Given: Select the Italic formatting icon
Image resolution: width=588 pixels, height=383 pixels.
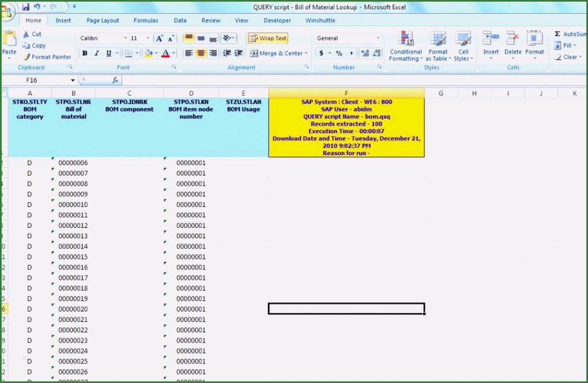Looking at the screenshot, I should pos(97,52).
